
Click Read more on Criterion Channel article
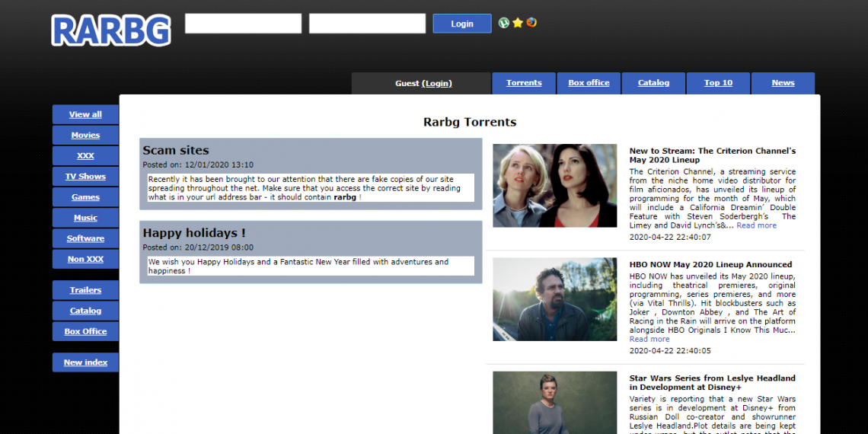[756, 225]
